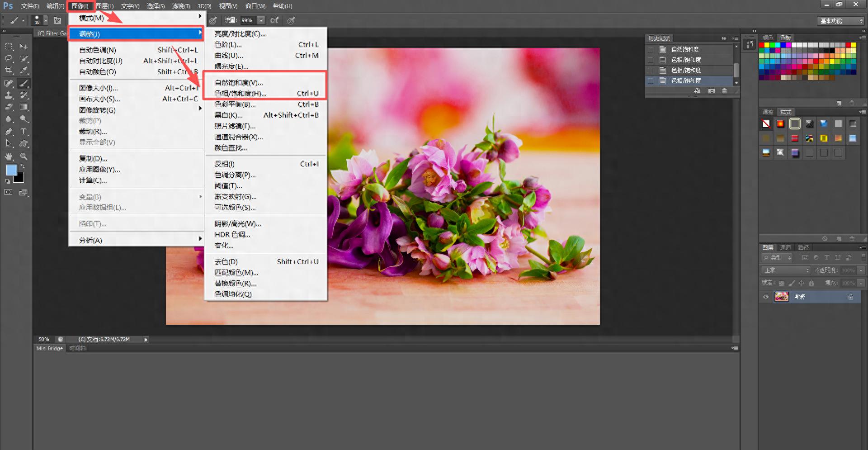This screenshot has height=450, width=868.
Task: Open the 滤镜(T) menu in menu bar
Action: click(181, 6)
